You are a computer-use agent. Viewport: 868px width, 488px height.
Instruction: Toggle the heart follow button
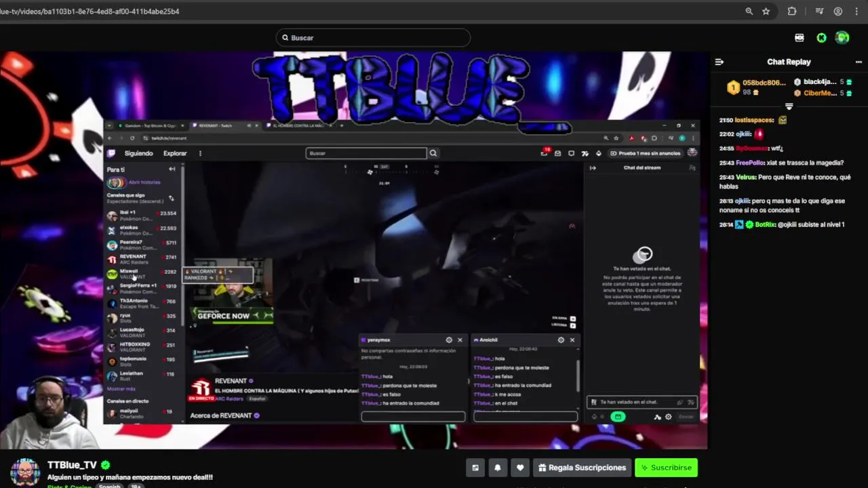click(x=520, y=468)
